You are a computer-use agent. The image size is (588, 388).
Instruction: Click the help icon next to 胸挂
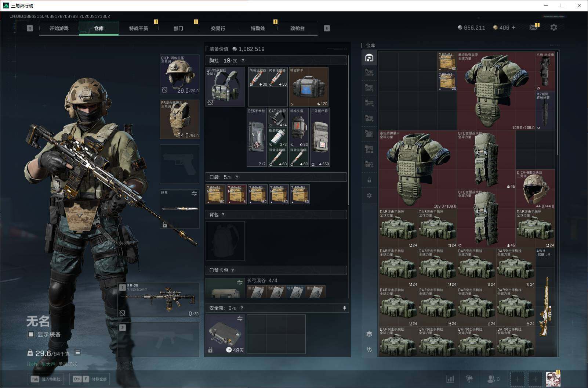243,61
